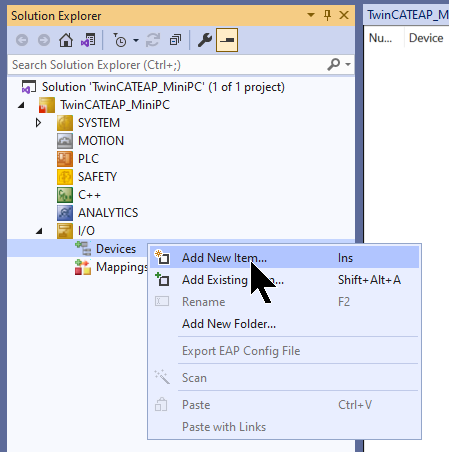Image resolution: width=449 pixels, height=452 pixels.
Task: Click the SYSTEM node icon
Action: point(65,123)
